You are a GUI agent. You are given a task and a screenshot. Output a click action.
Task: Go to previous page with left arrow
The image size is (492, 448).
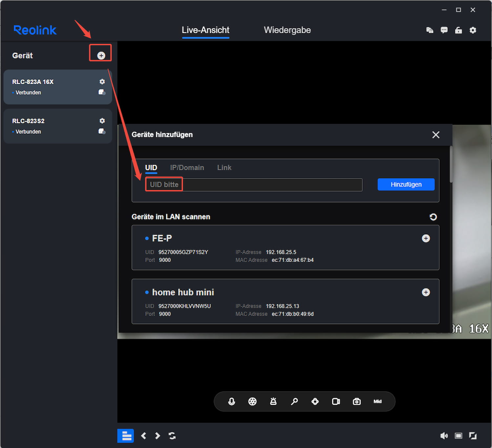coord(143,436)
